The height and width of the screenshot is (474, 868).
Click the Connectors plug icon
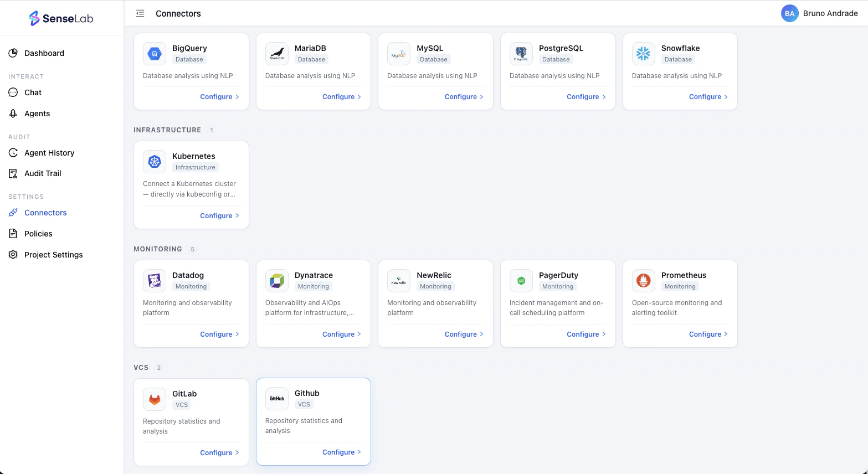coord(13,213)
